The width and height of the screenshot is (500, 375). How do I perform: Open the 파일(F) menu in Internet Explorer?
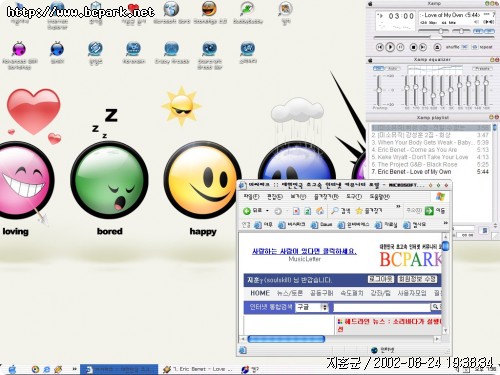pyautogui.click(x=251, y=197)
